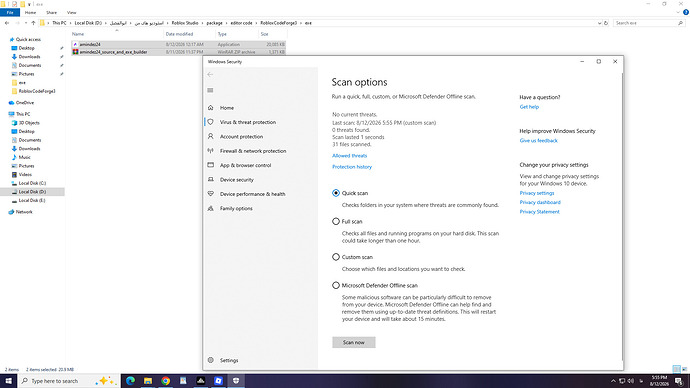Open the Share ribbon tab
The height and width of the screenshot is (388, 690).
tap(51, 12)
